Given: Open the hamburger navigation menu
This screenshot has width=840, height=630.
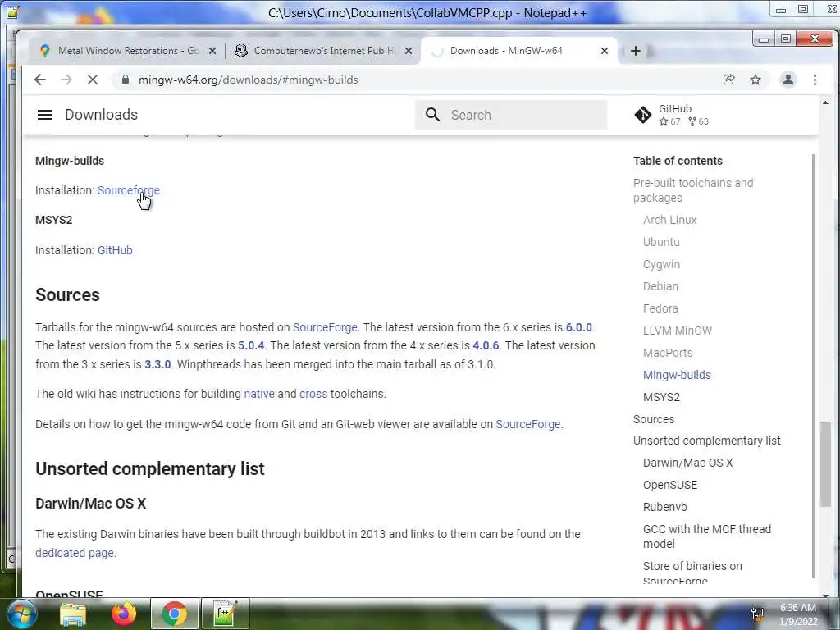Looking at the screenshot, I should coord(45,115).
